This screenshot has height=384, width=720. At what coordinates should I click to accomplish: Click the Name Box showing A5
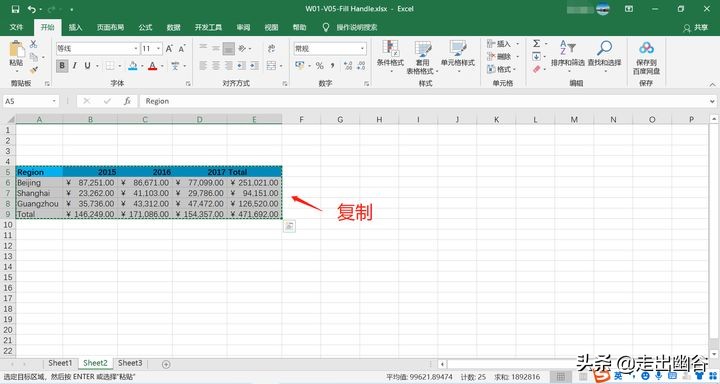(31, 101)
